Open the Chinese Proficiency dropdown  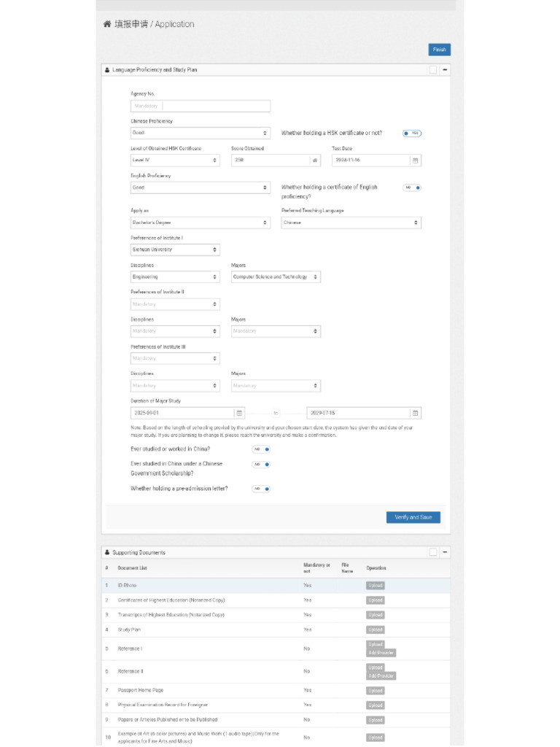(x=200, y=133)
